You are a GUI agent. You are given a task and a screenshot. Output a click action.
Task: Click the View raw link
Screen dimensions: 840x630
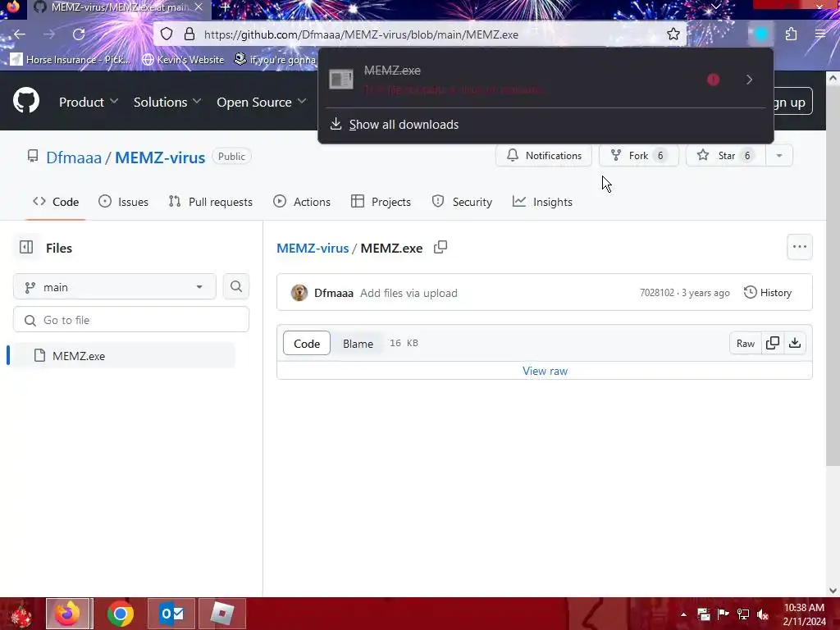[x=545, y=371]
